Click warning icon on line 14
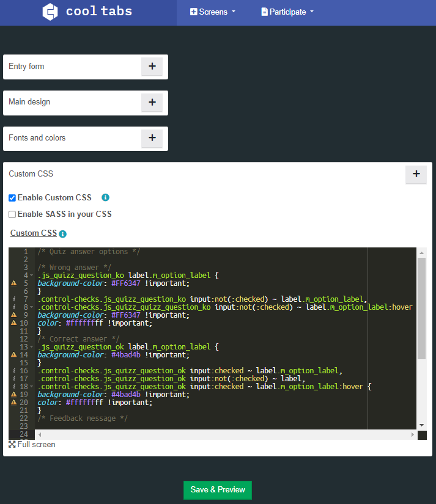This screenshot has width=436, height=504. 14,354
